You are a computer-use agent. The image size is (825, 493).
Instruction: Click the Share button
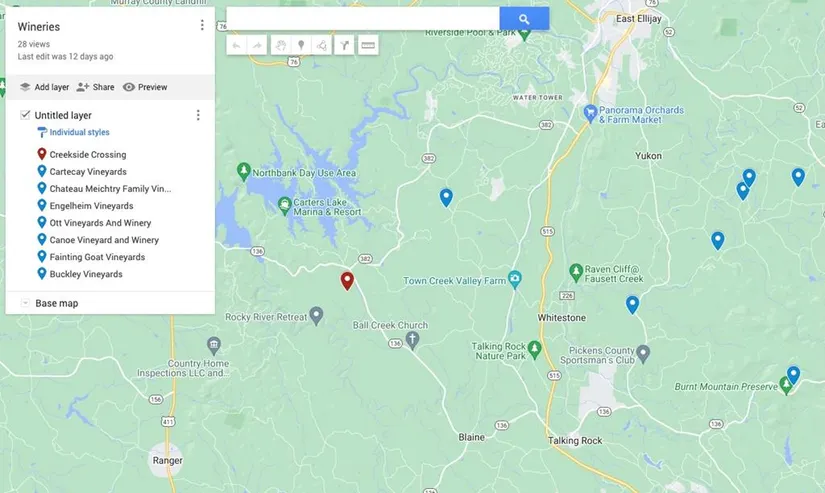[x=95, y=87]
